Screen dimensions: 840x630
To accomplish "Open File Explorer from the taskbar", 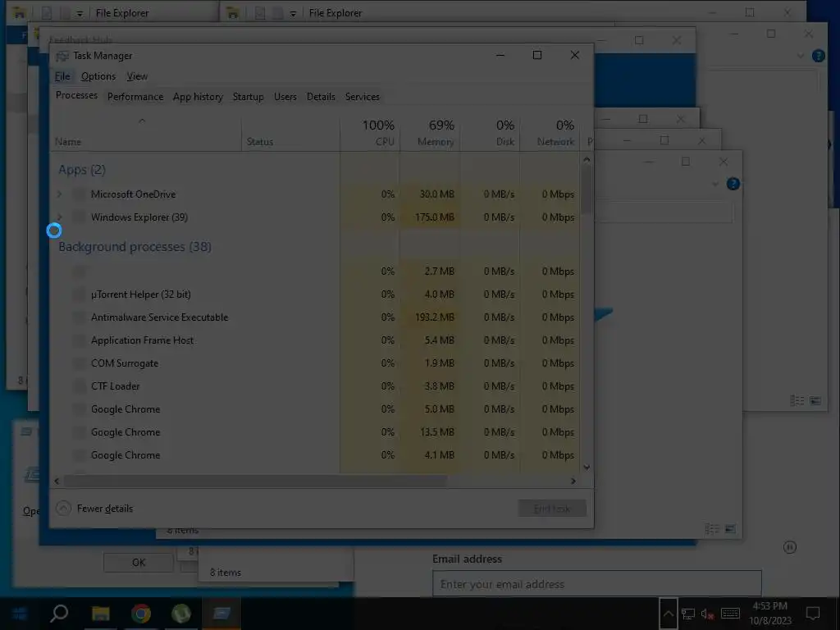I will point(100,614).
